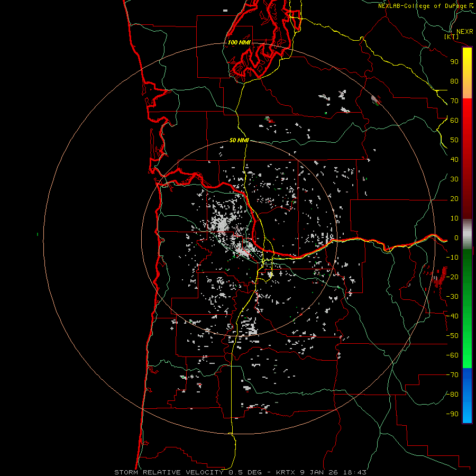
Task: Click the "[KT]" units label
Action: (452, 36)
